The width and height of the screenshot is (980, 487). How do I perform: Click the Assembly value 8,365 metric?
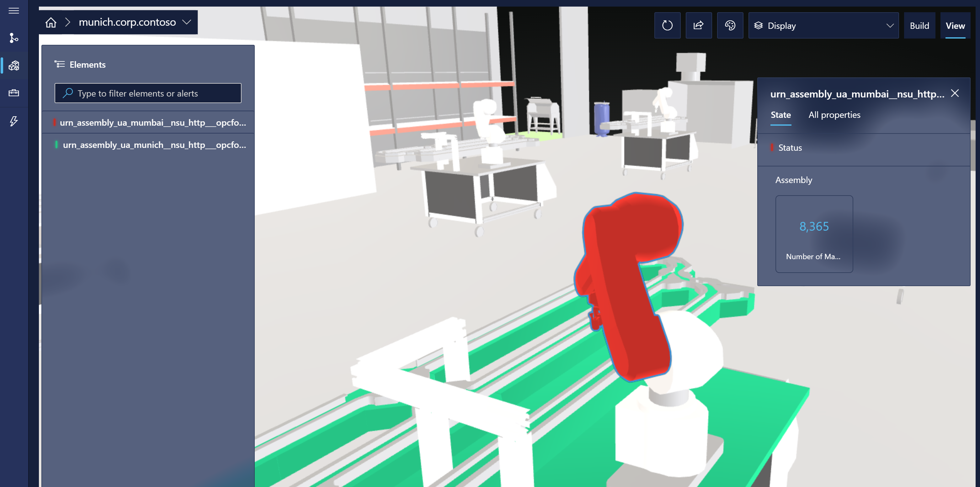coord(814,226)
